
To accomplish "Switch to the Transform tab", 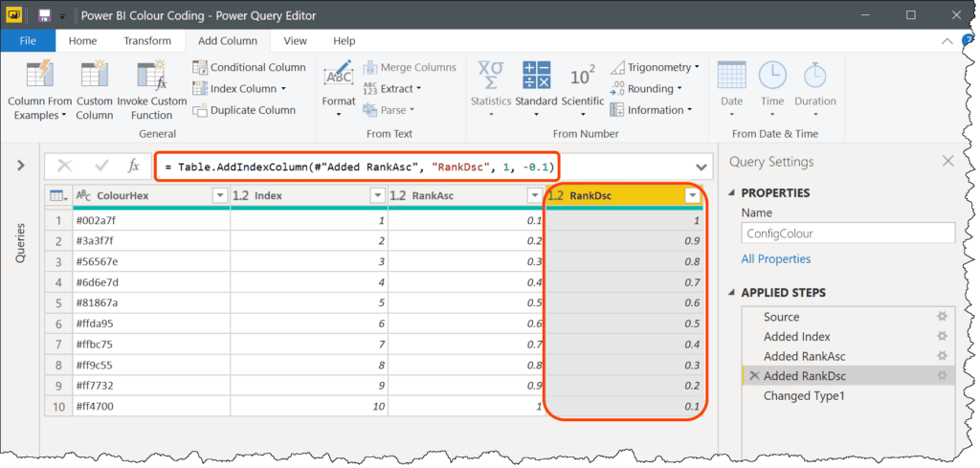I will point(146,40).
